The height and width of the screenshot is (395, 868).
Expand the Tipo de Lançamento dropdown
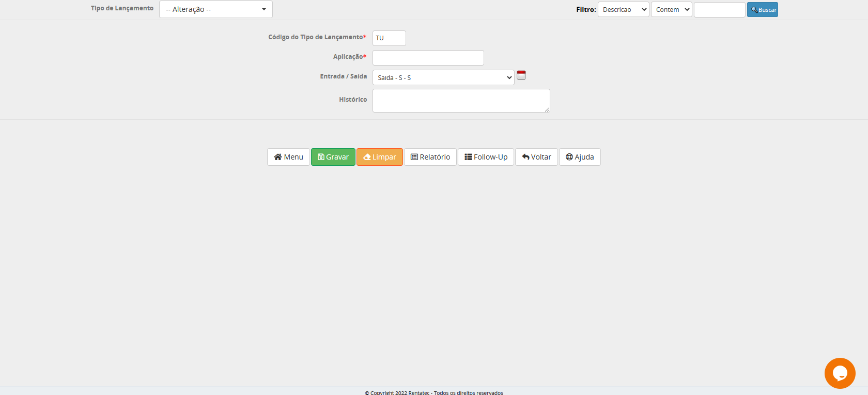(x=215, y=9)
